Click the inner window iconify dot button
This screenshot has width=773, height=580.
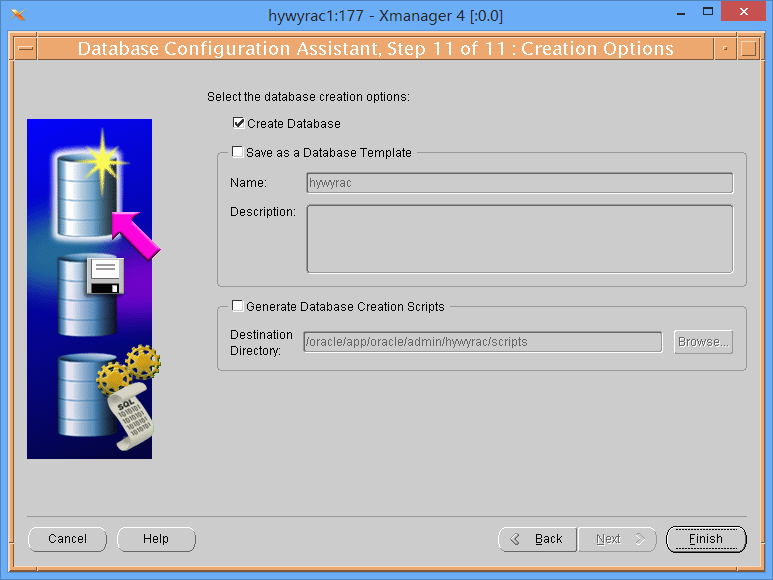pos(725,49)
